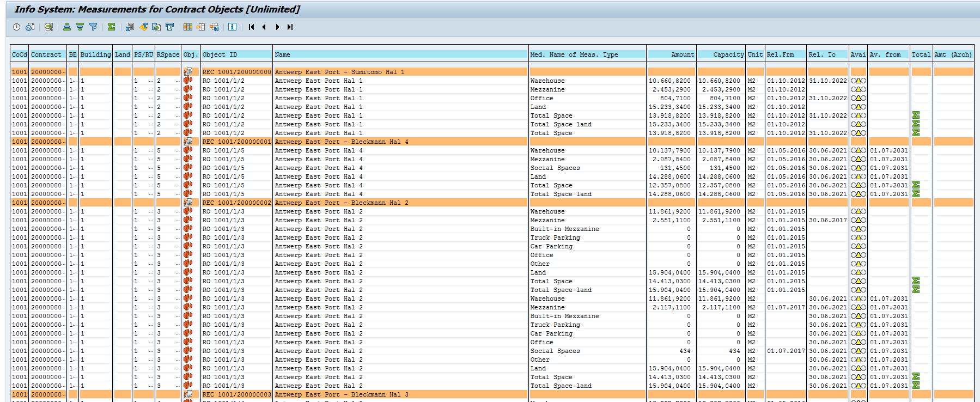
Task: Click the name Antwerp East Port - Bleckmann Hal 4
Action: pos(342,142)
